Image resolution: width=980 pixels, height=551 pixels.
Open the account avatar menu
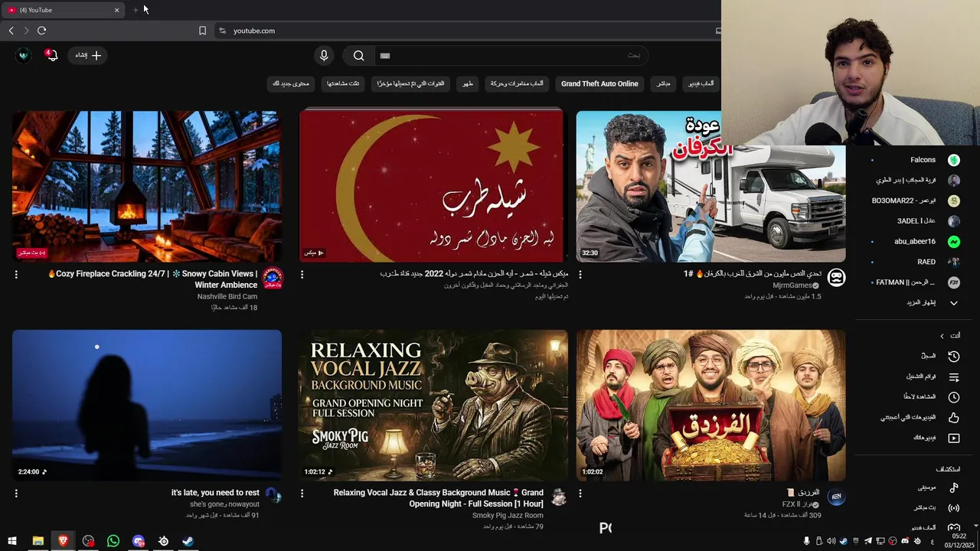(x=24, y=55)
